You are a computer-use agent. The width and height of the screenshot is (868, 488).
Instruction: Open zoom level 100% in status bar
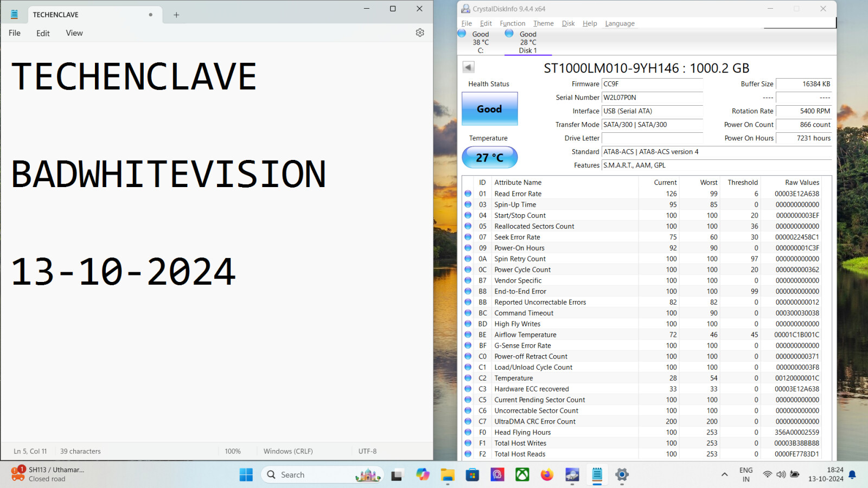pyautogui.click(x=233, y=451)
